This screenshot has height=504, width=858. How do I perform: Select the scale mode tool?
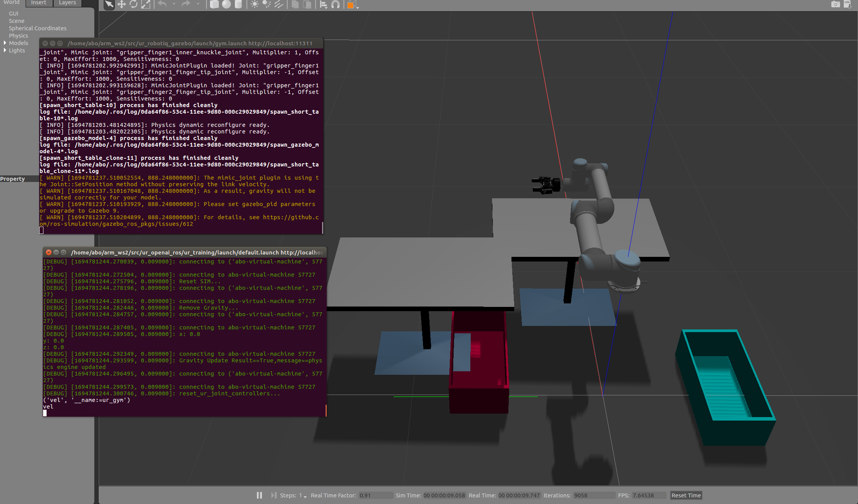coord(146,5)
